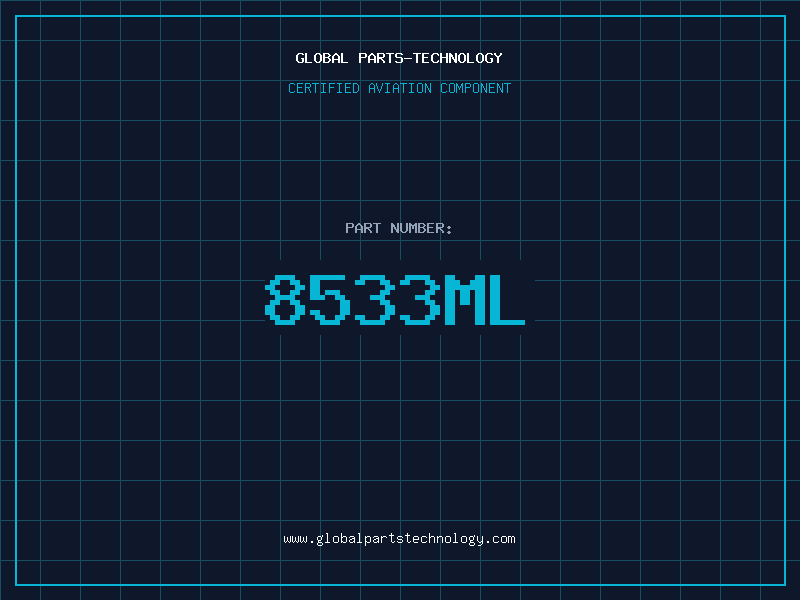800x600 pixels.
Task: Click the part number 8533ML
Action: tap(395, 299)
